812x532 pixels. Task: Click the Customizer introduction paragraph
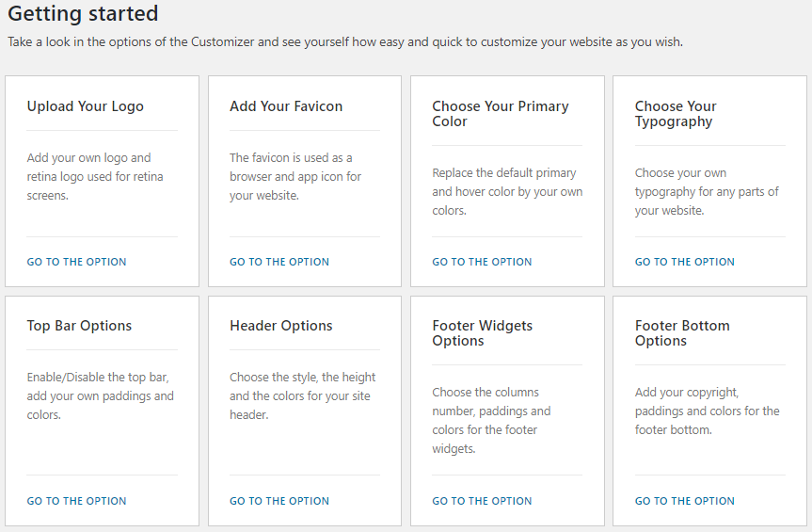click(345, 42)
